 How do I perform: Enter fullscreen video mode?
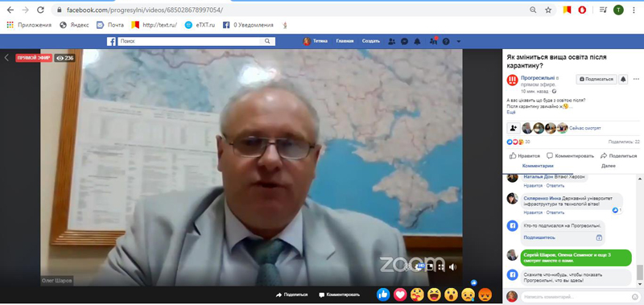tap(441, 267)
